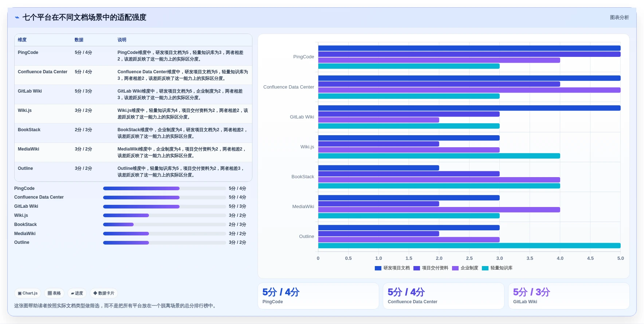Click the 说明 column header
Image resolution: width=644 pixels, height=324 pixels.
tap(122, 40)
